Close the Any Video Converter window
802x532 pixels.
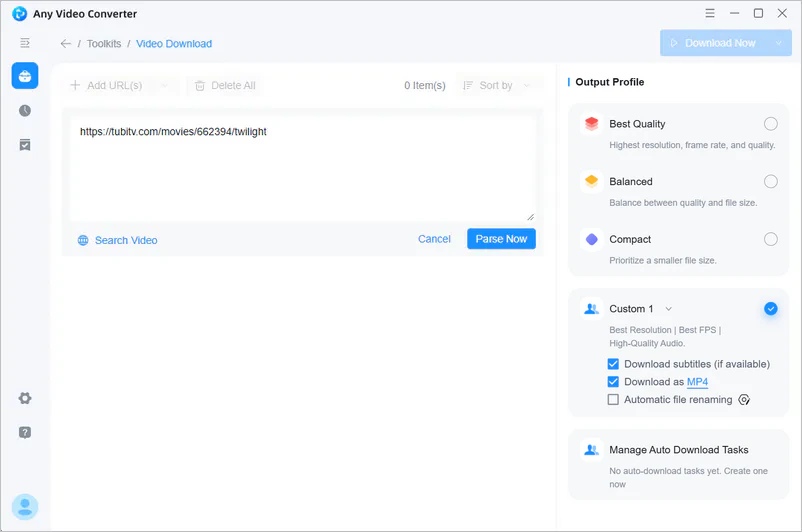(x=782, y=13)
